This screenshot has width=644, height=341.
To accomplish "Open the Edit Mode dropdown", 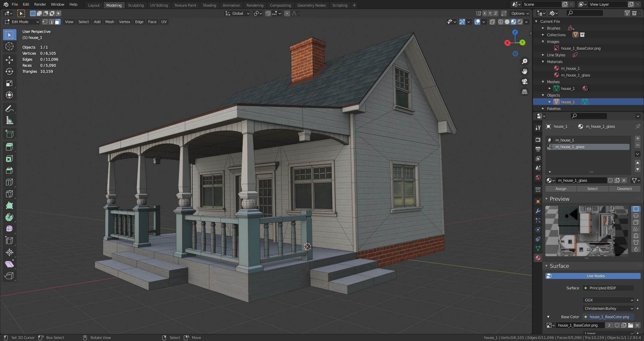I will (x=22, y=22).
